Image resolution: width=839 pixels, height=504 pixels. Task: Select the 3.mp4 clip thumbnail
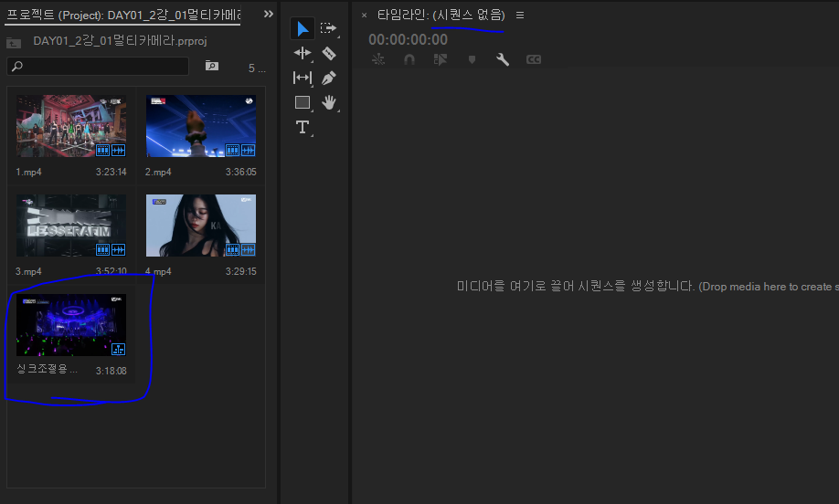(71, 226)
